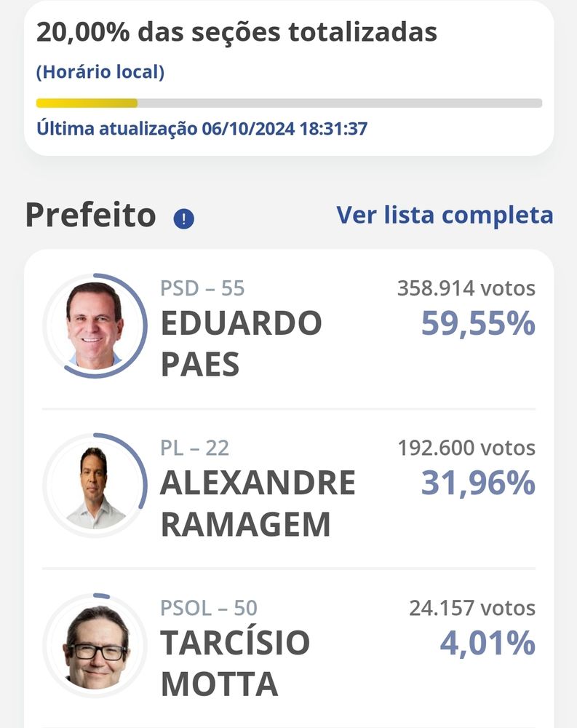577x728 pixels.
Task: Click the PSOL – 50 party label
Action: (209, 607)
